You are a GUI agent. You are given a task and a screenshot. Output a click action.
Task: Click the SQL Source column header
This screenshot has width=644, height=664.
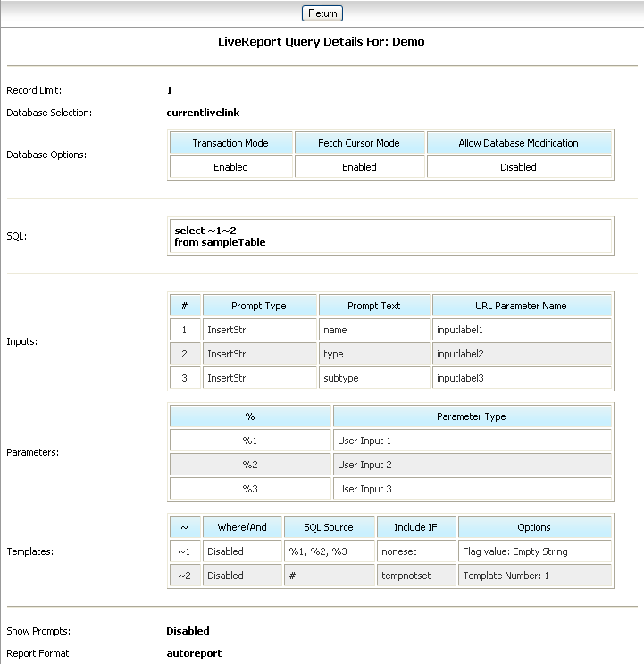point(328,527)
